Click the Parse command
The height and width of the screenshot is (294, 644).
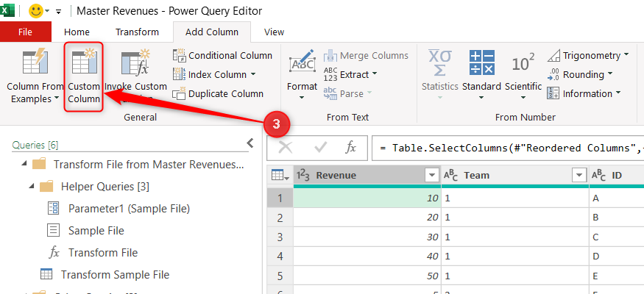click(347, 94)
